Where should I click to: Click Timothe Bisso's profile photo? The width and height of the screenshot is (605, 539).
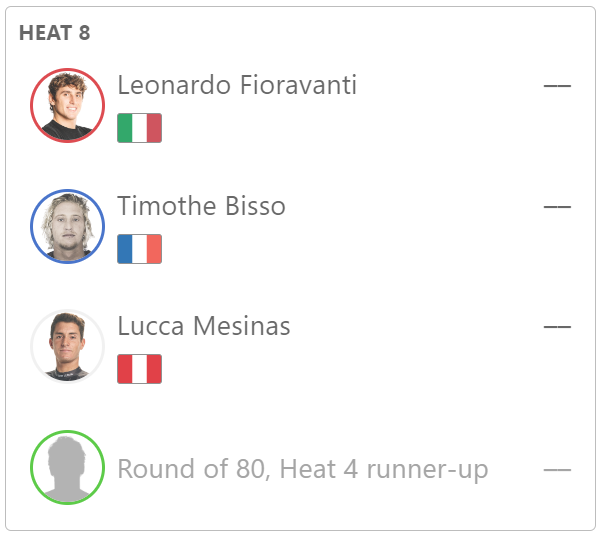pyautogui.click(x=68, y=226)
